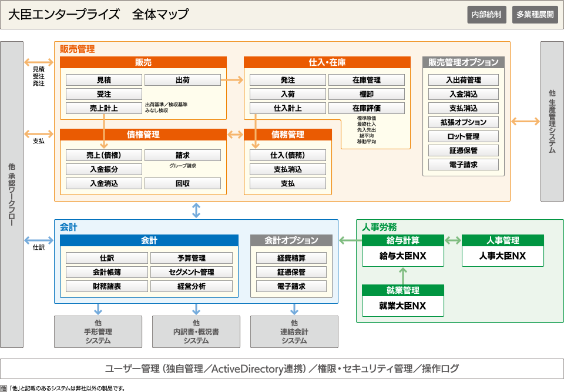The image size is (564, 392).
Task: Click the 受注 box
Action: click(104, 94)
